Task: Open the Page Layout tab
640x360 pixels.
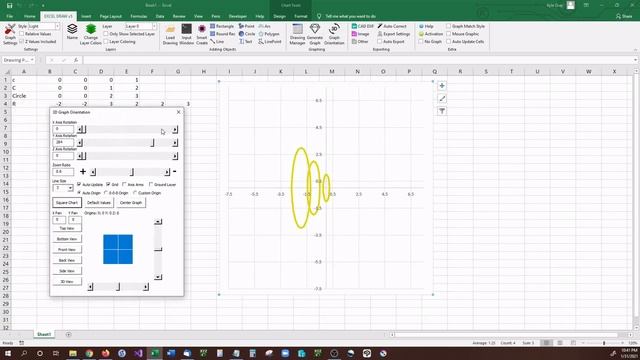Action: click(111, 16)
